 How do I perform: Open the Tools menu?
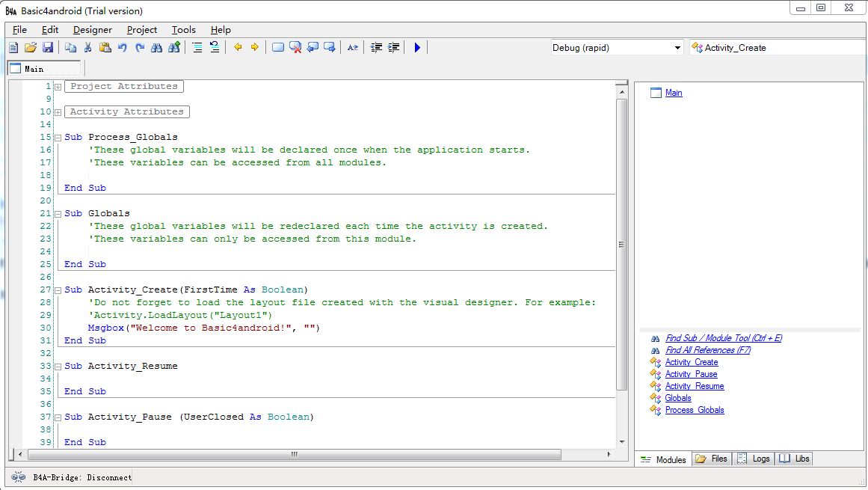click(x=184, y=30)
